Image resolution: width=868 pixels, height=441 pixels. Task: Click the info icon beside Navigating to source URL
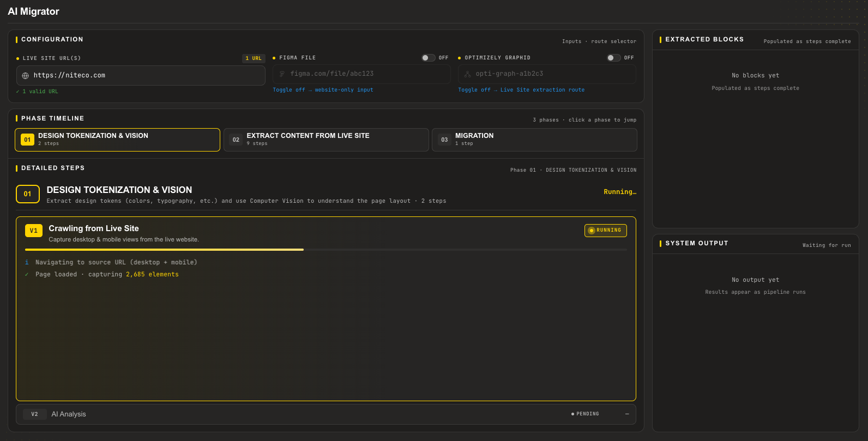(27, 262)
